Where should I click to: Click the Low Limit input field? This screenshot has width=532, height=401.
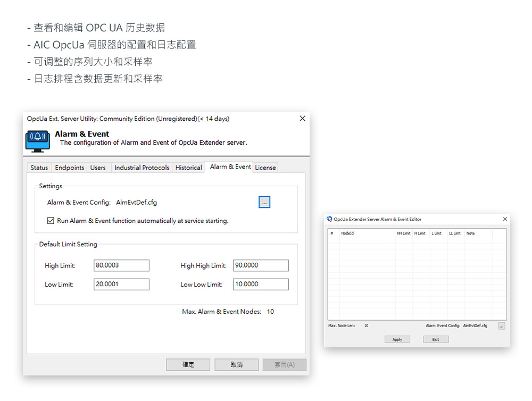click(121, 285)
